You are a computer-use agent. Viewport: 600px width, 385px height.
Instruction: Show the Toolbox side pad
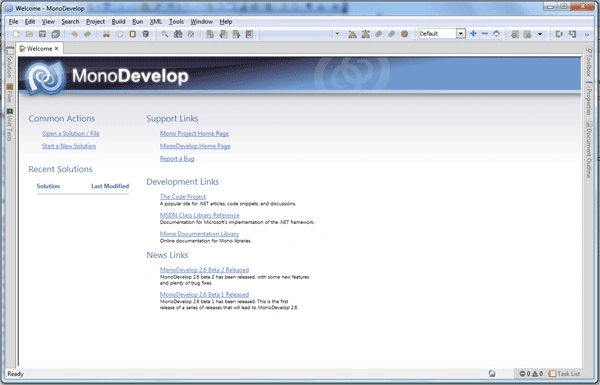[589, 61]
